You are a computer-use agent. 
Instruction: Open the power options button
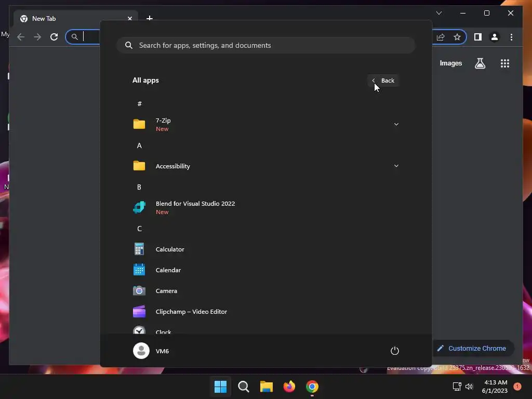point(395,351)
